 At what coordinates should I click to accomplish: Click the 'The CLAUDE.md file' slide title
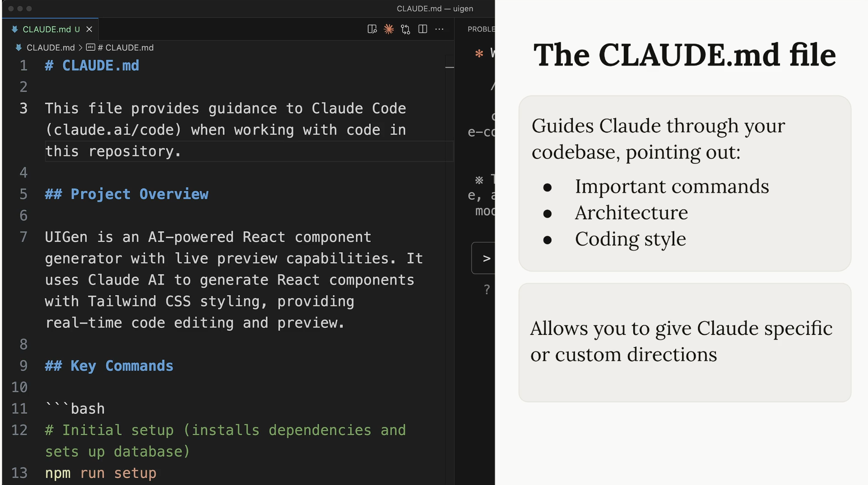684,55
